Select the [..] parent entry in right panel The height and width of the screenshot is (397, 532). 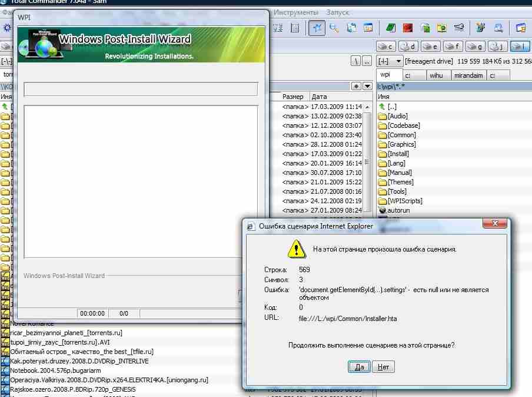(392, 107)
